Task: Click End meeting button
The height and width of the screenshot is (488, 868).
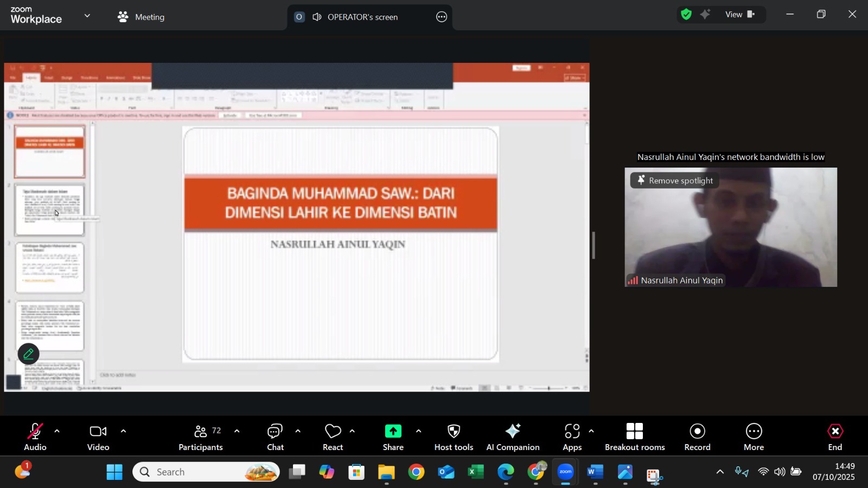Action: 835,436
